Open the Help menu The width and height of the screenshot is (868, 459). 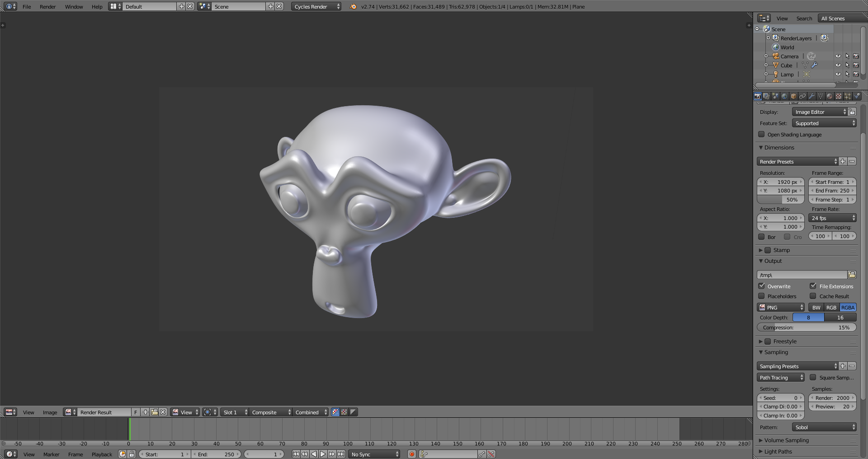[x=97, y=6]
